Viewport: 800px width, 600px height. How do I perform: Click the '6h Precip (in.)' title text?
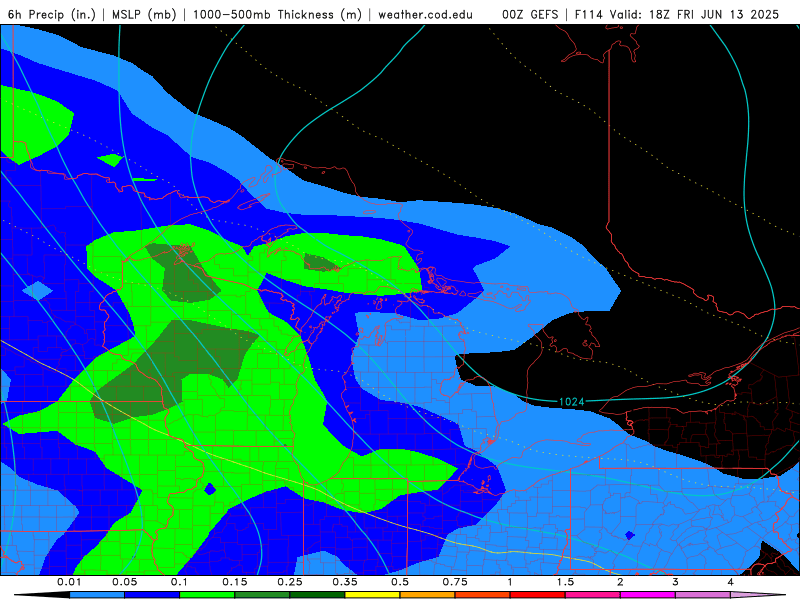tap(52, 14)
